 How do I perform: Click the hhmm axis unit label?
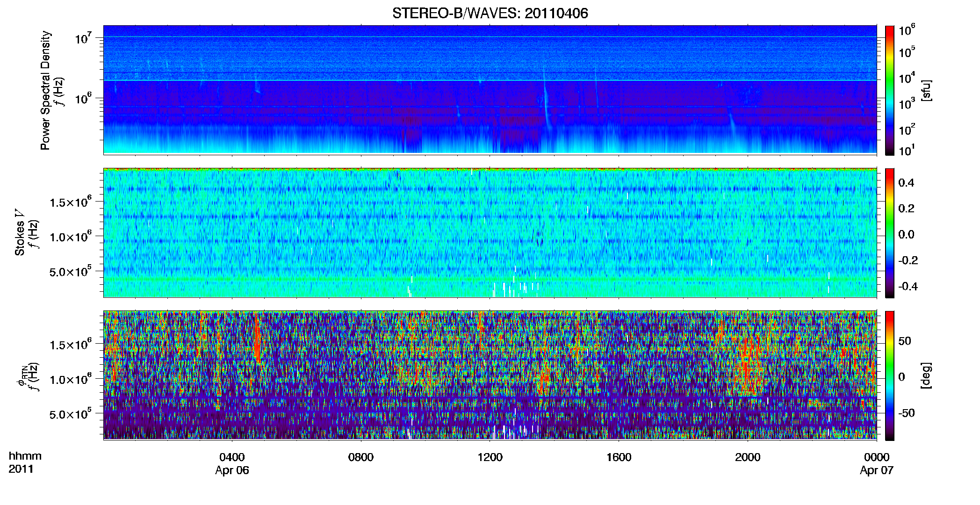click(25, 456)
